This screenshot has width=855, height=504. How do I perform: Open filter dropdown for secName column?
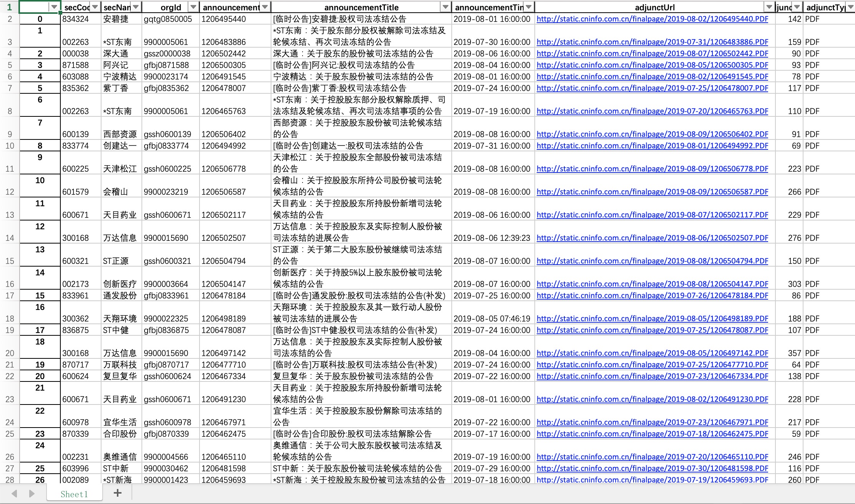click(x=136, y=7)
